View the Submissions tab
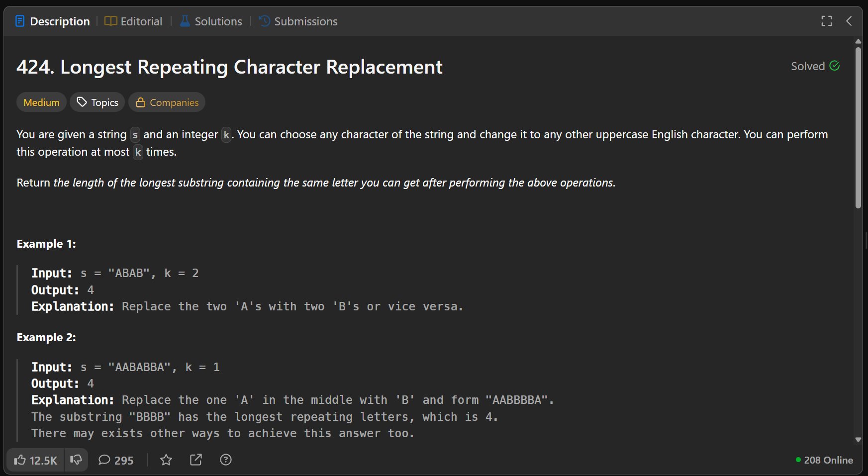Viewport: 868px width, 476px height. (x=298, y=21)
